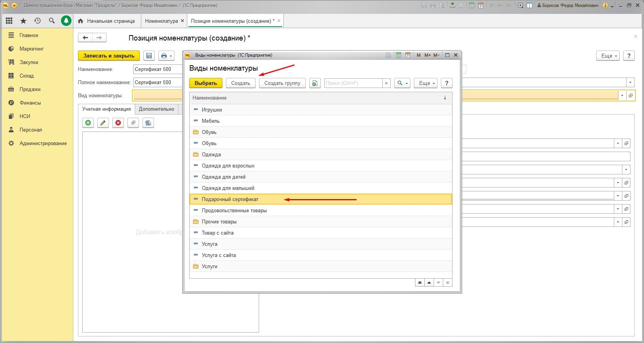The image size is (644, 343).
Task: Expand the Еще menu in the dialog
Action: [x=426, y=83]
